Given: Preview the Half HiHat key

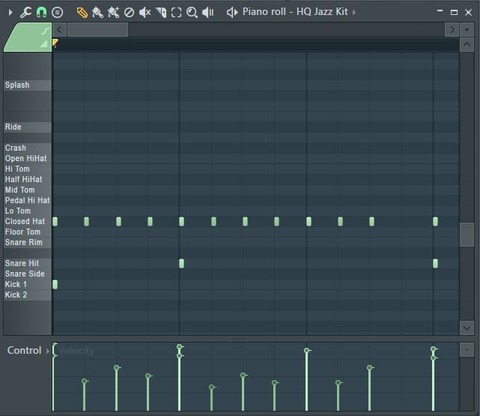Looking at the screenshot, I should tap(28, 179).
